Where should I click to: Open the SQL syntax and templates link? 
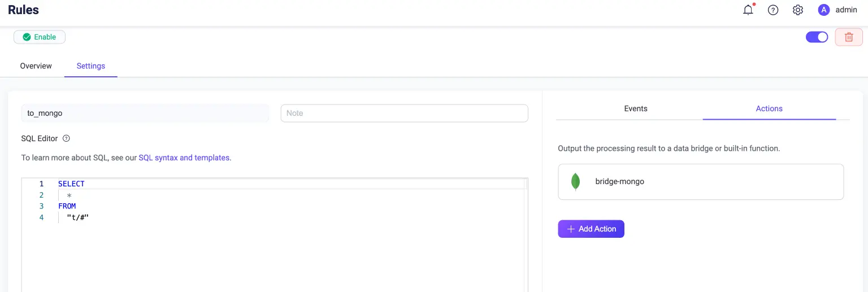(185, 158)
